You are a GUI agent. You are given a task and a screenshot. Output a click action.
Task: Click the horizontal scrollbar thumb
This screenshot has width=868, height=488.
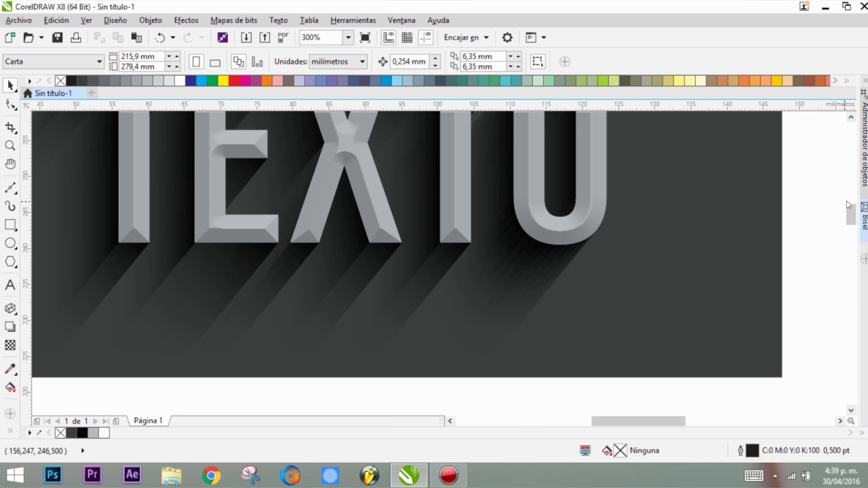(638, 421)
